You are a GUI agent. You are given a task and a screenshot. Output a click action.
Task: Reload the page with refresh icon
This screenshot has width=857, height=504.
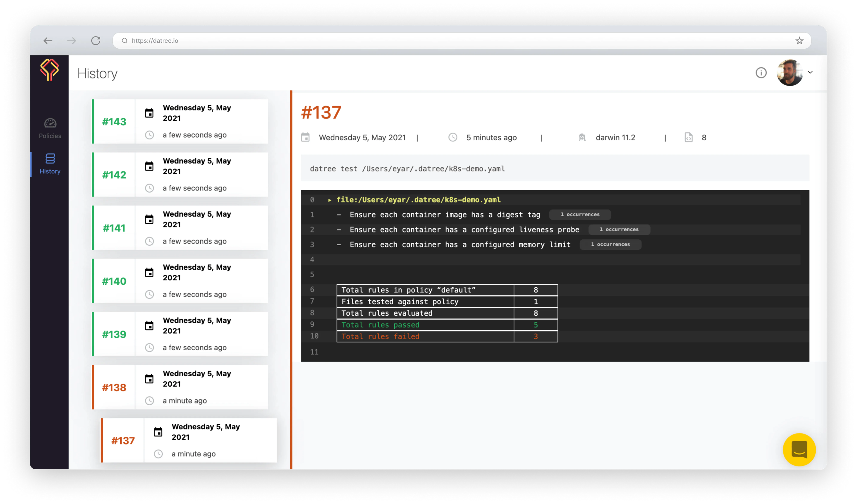96,41
